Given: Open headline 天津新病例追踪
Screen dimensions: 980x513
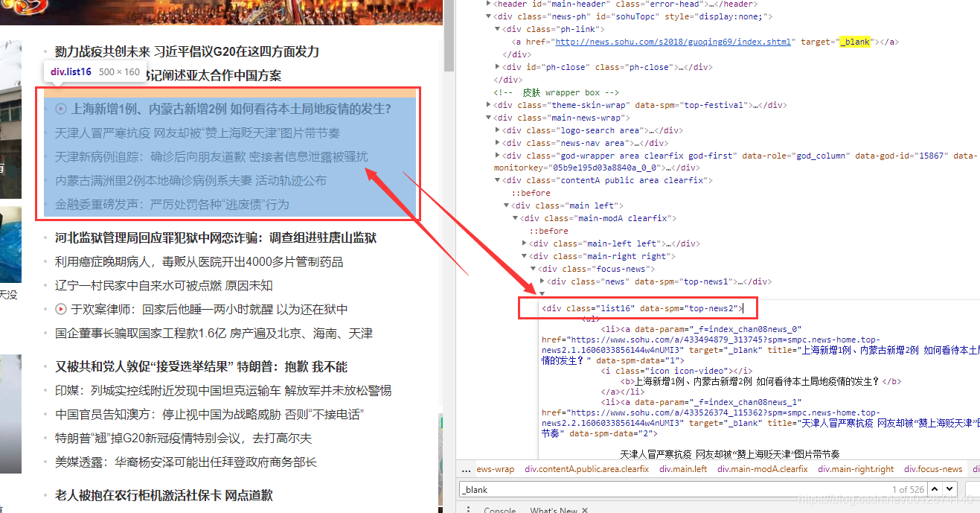Looking at the screenshot, I should pos(211,156).
